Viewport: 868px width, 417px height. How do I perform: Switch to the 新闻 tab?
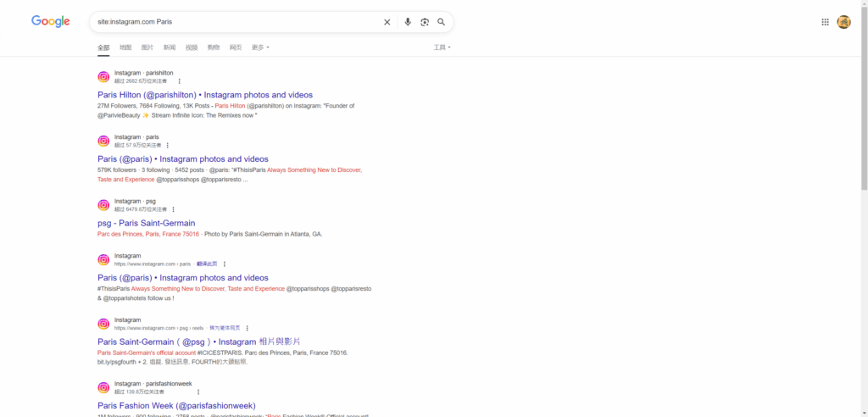coord(170,47)
